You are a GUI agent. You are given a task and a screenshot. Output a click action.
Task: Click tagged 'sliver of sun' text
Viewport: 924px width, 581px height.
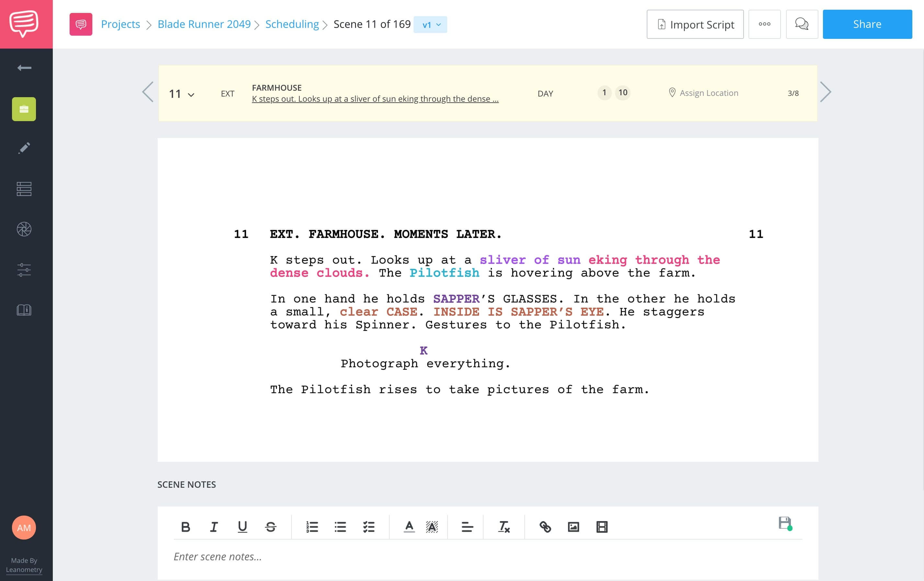click(530, 260)
